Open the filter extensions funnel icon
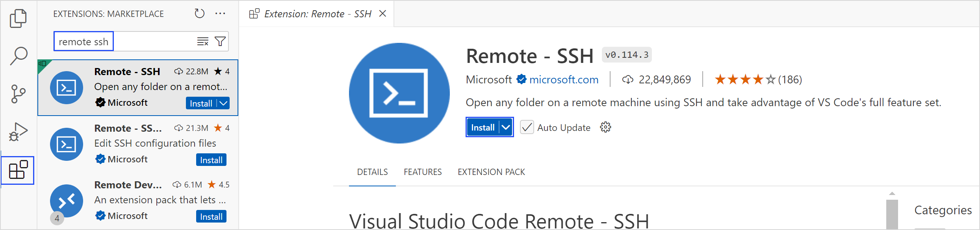Image resolution: width=980 pixels, height=230 pixels. (x=220, y=41)
